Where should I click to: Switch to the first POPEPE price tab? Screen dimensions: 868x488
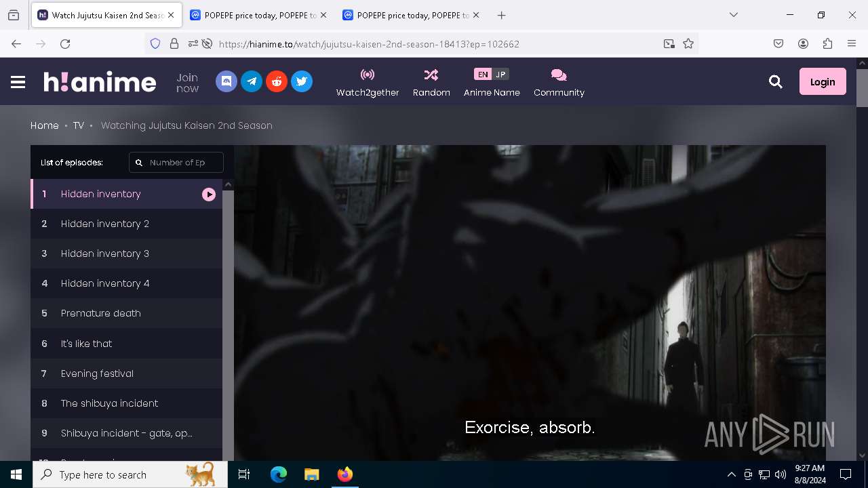coord(260,15)
